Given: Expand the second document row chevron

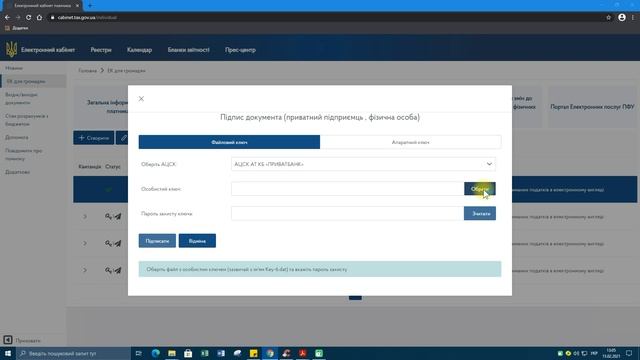Looking at the screenshot, I should coord(85,243).
